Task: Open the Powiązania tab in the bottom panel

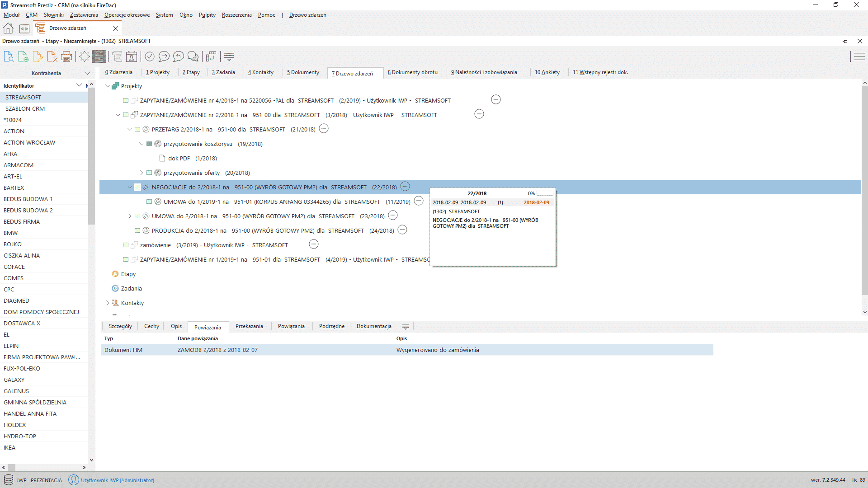Action: click(x=208, y=327)
